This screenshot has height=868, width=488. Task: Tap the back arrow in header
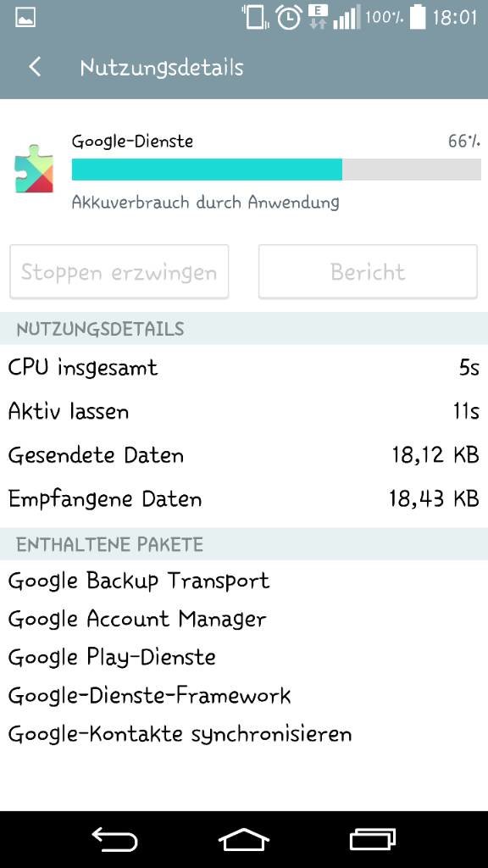[34, 68]
